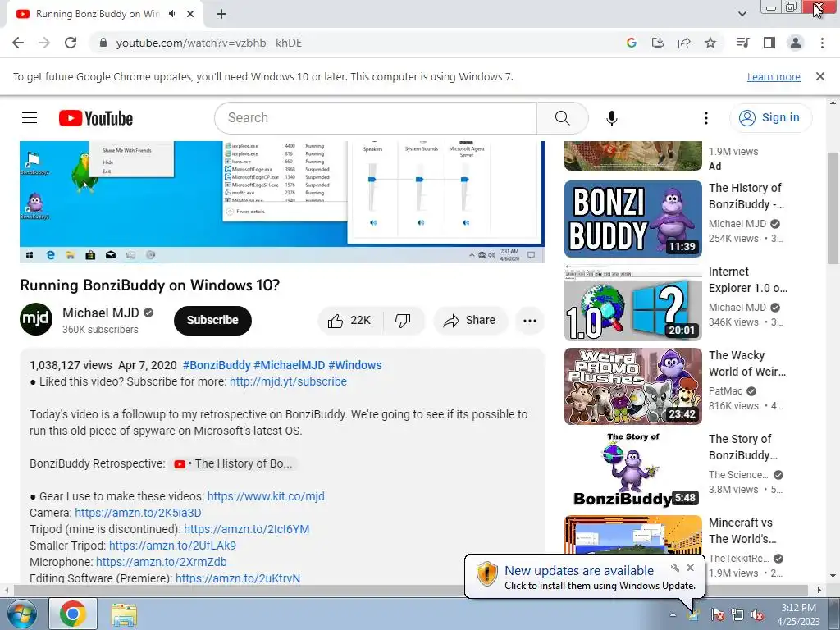Open The Story of BonziBuddy thumbnail
The height and width of the screenshot is (630, 840).
(x=633, y=470)
